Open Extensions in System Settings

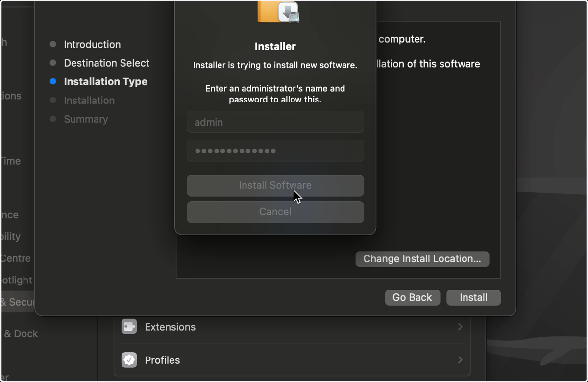292,327
